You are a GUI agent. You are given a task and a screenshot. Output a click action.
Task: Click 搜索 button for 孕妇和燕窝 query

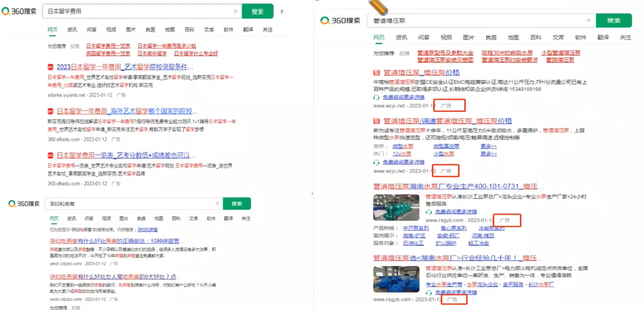(x=237, y=204)
